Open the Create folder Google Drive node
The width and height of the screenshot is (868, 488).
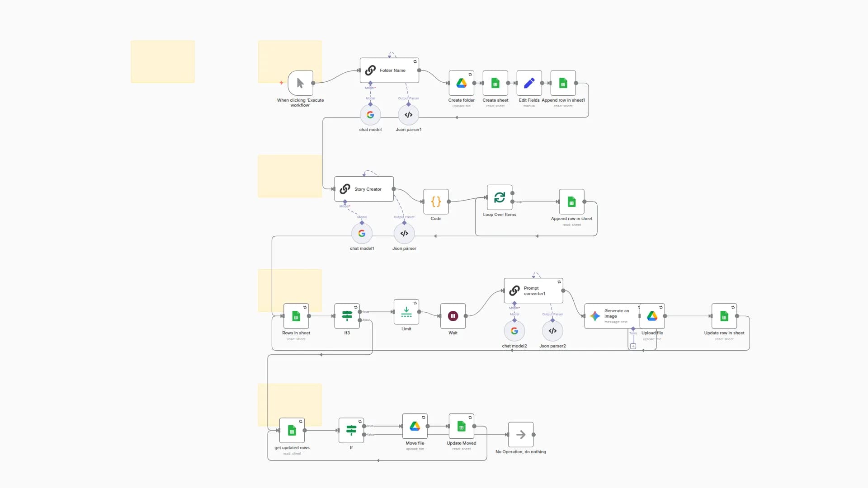(461, 84)
